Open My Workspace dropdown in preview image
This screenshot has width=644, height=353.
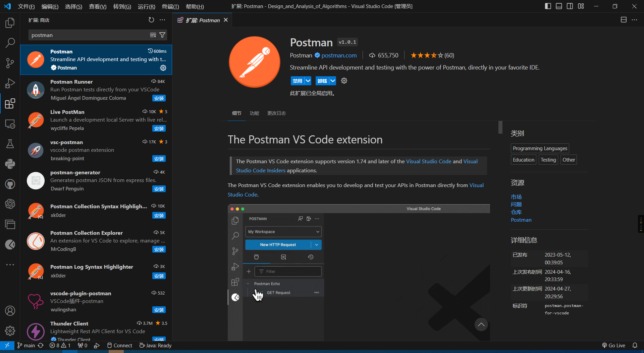pyautogui.click(x=283, y=232)
